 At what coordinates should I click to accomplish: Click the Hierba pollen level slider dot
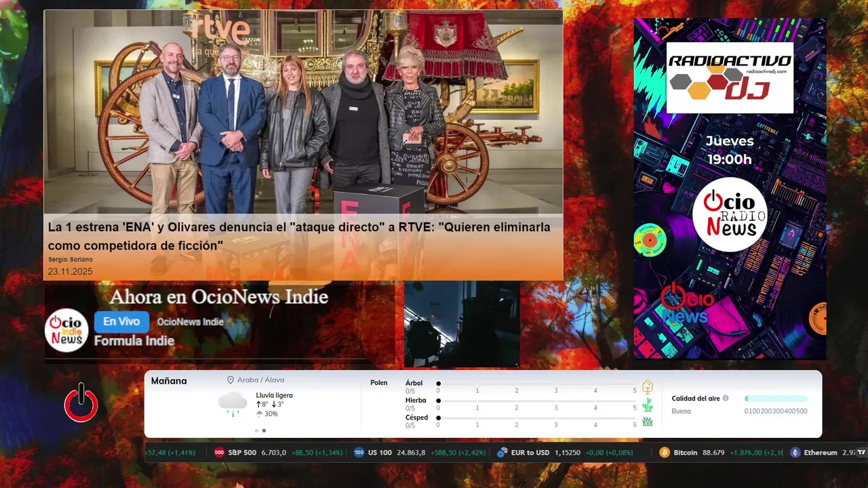pyautogui.click(x=438, y=401)
